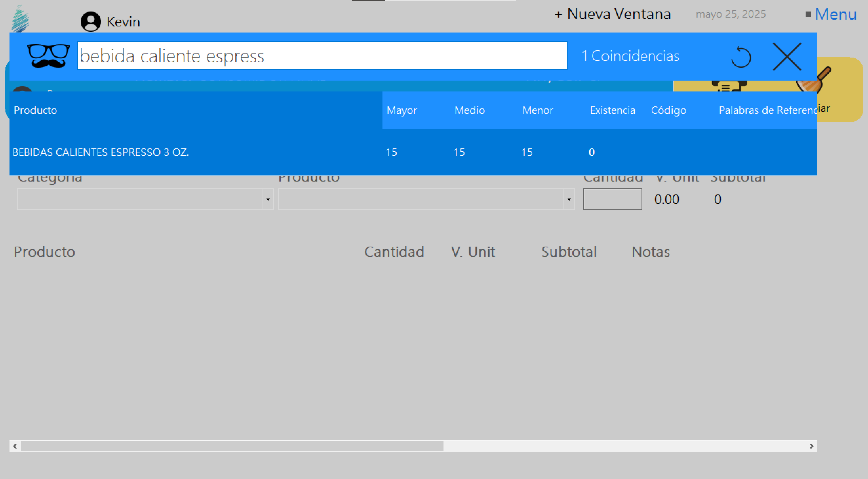The image size is (868, 479).
Task: Click the Kevin user avatar icon
Action: (x=91, y=22)
